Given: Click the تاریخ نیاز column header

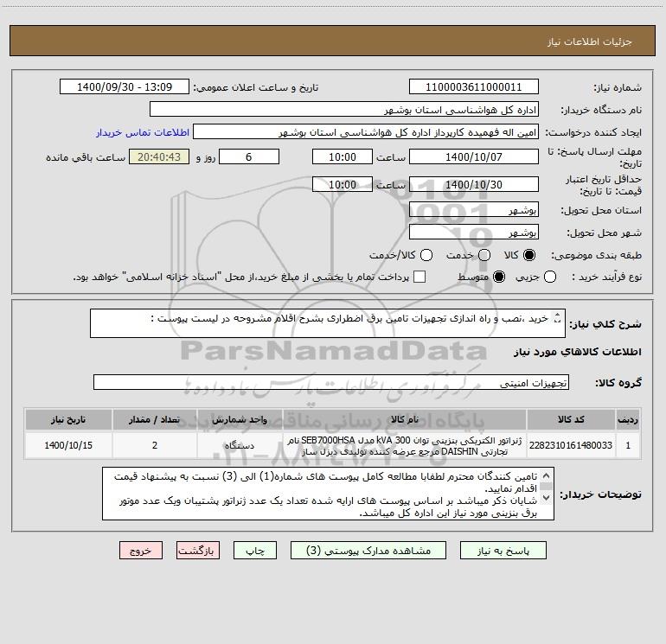Looking at the screenshot, I should (68, 420).
